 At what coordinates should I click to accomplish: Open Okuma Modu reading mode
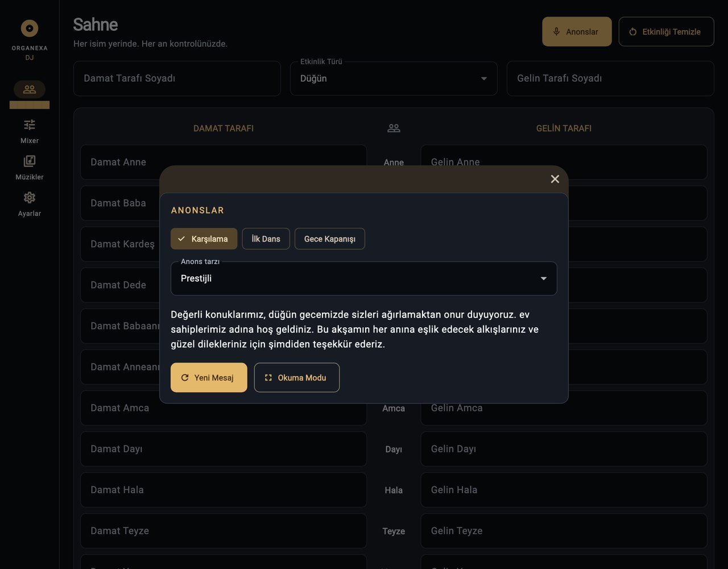pyautogui.click(x=297, y=378)
